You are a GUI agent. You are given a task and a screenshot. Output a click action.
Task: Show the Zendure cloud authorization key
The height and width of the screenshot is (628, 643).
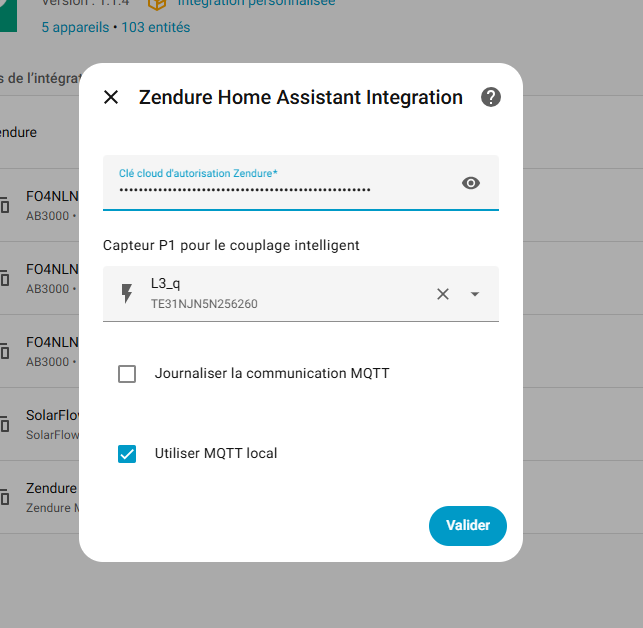click(x=471, y=183)
